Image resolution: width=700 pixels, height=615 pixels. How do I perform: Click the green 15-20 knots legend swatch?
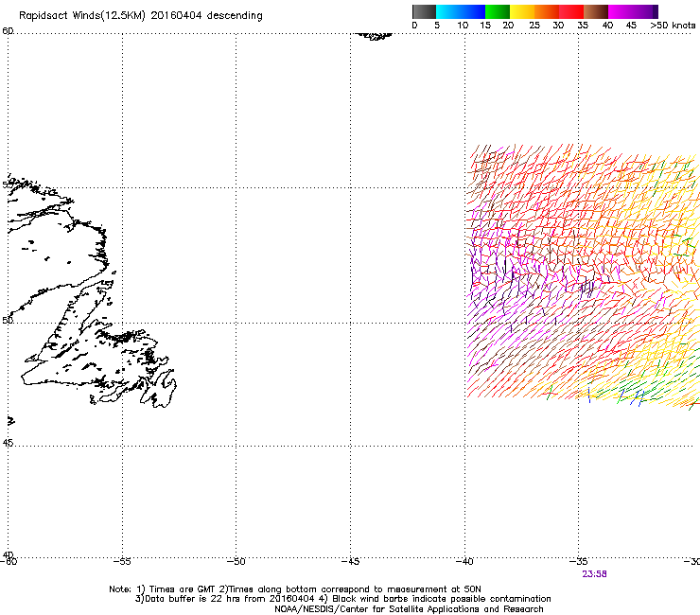(x=498, y=11)
